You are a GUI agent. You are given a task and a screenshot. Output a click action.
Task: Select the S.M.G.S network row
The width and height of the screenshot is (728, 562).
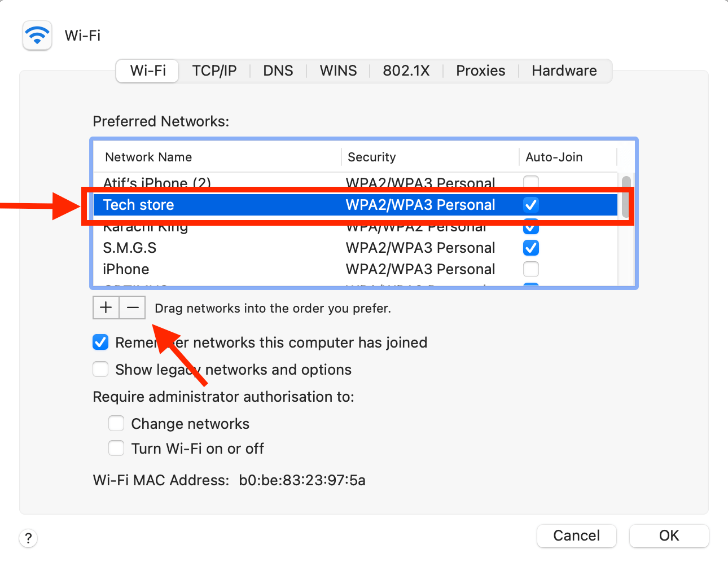(226, 248)
